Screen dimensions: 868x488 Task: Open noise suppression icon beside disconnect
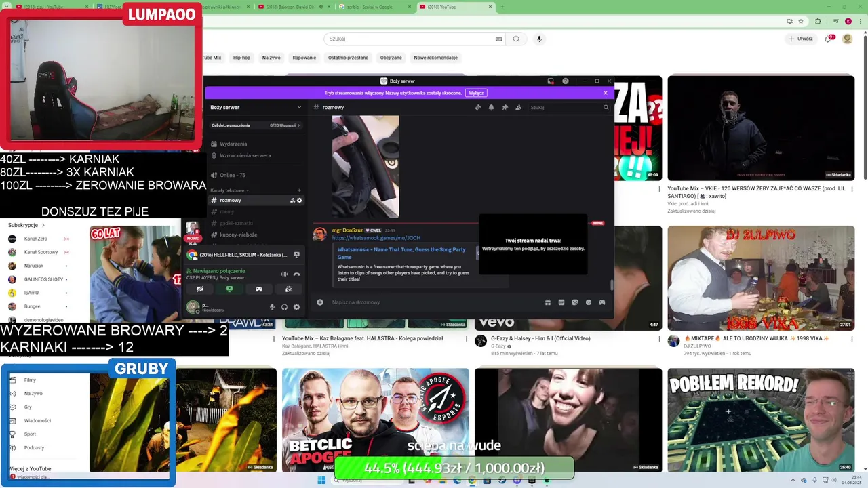284,274
